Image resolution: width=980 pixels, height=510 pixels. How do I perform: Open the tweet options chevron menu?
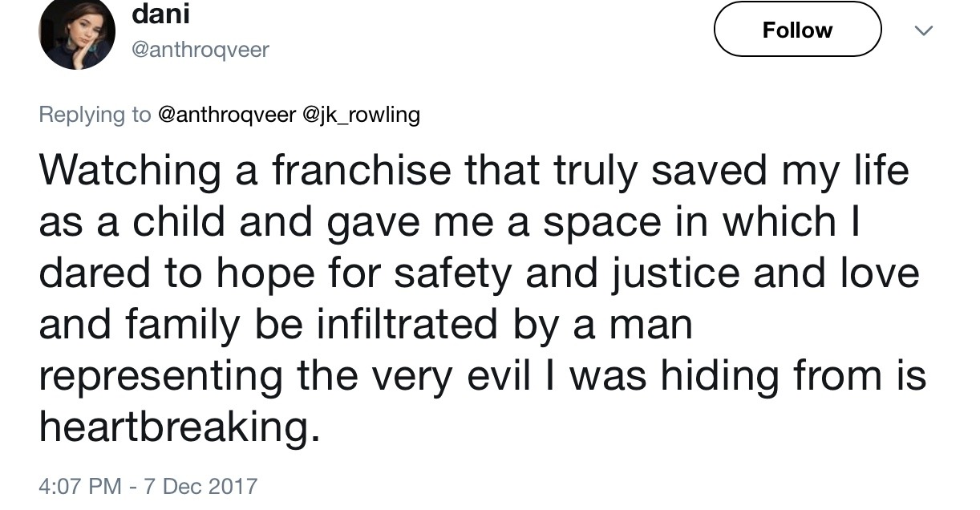pyautogui.click(x=925, y=30)
